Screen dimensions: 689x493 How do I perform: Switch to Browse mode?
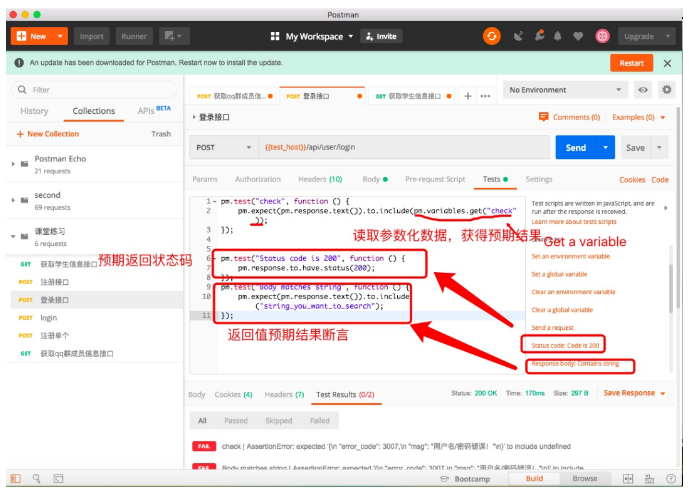click(584, 478)
